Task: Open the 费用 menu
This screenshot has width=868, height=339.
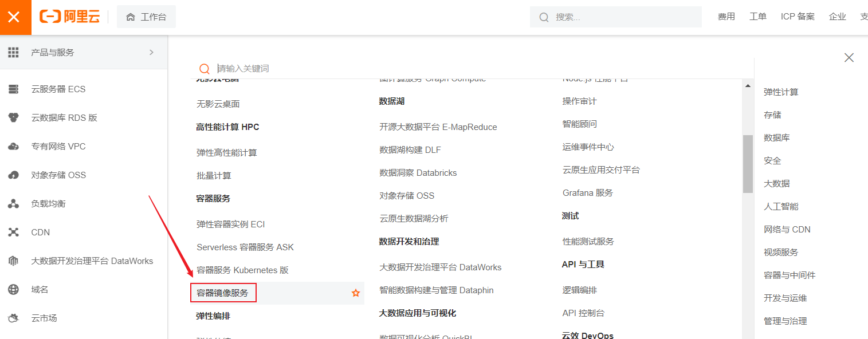Action: point(726,17)
